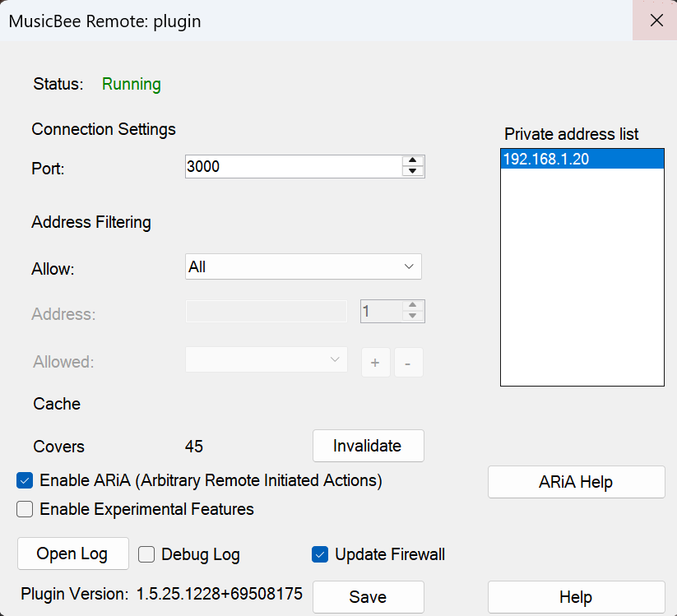Click the plus button to add an address
The width and height of the screenshot is (677, 616).
[x=376, y=363]
